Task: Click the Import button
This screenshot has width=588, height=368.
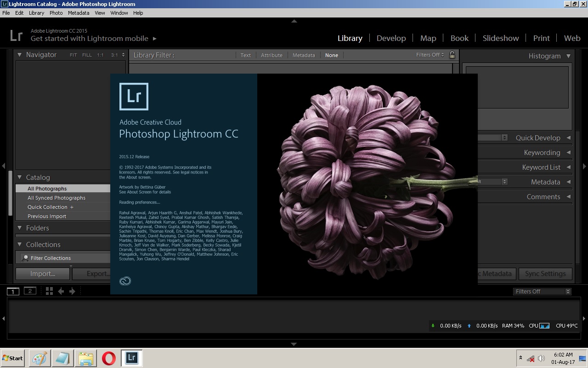Action: click(x=43, y=274)
